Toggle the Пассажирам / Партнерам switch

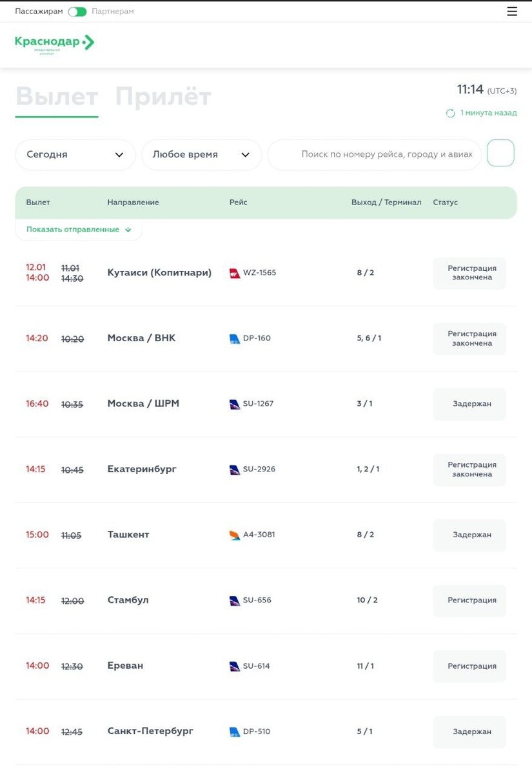click(x=77, y=12)
